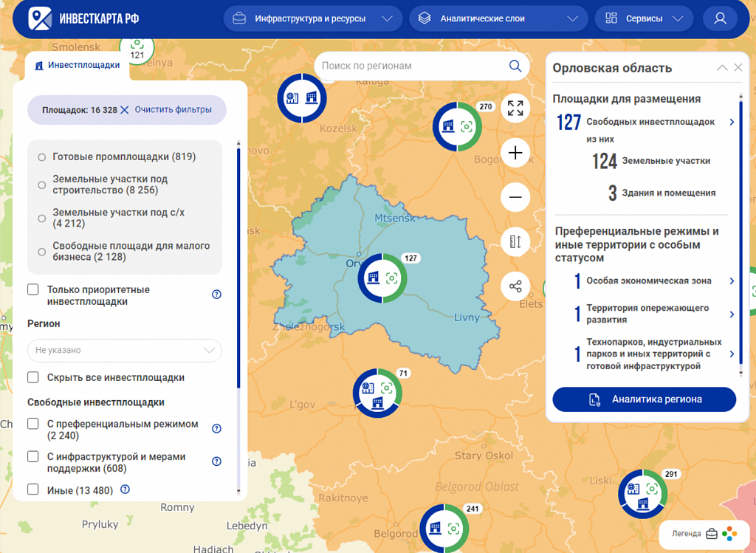756x553 pixels.
Task: Select the 'Инвестплощадки' tab
Action: click(x=78, y=65)
